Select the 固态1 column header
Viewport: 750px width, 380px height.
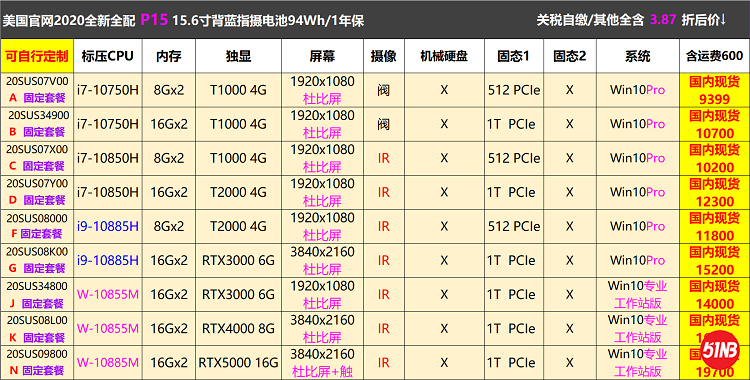pos(514,56)
